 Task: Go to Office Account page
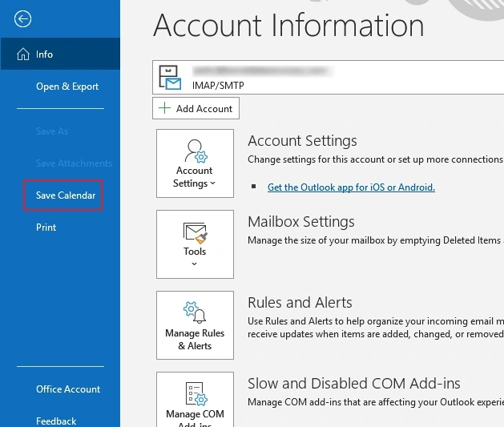[68, 389]
